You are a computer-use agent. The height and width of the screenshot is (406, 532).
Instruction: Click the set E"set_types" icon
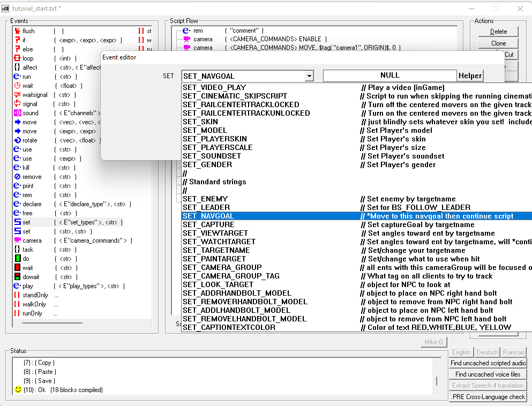pyautogui.click(x=17, y=222)
